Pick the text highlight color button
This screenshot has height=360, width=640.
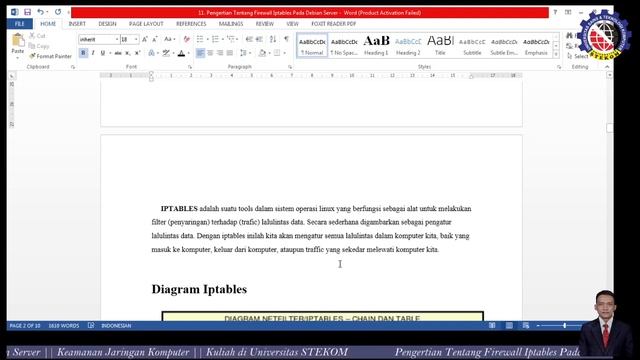[x=166, y=53]
